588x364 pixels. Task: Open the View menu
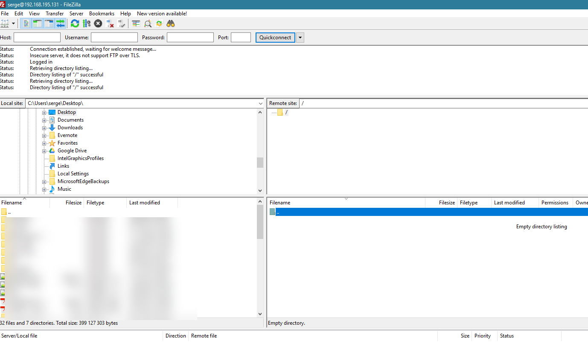tap(34, 14)
